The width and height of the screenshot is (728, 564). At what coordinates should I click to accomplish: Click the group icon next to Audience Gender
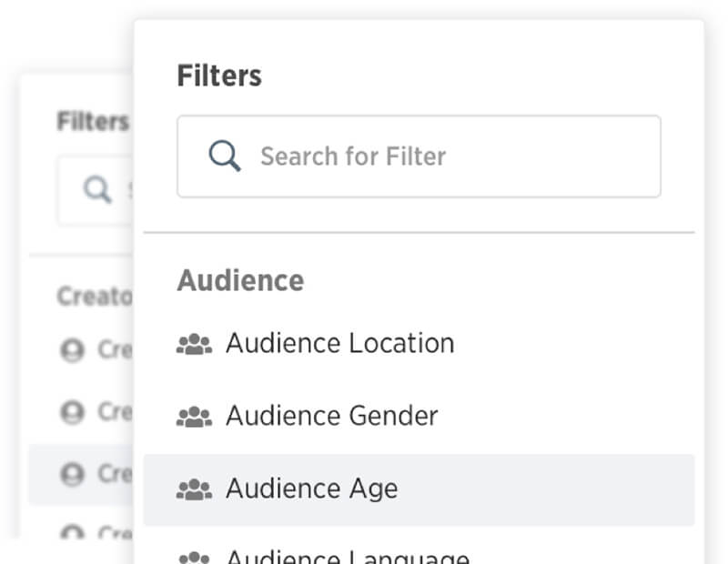(x=194, y=417)
